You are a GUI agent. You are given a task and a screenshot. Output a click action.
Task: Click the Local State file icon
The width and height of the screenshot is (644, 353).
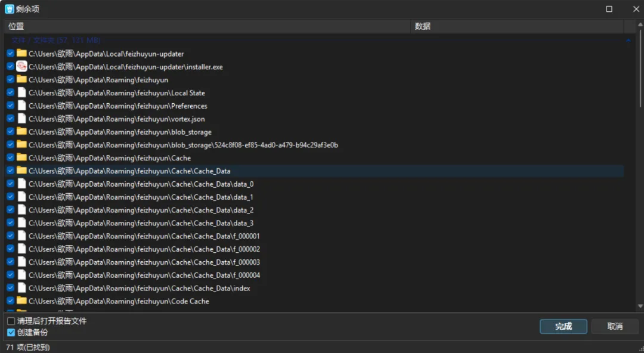click(21, 93)
